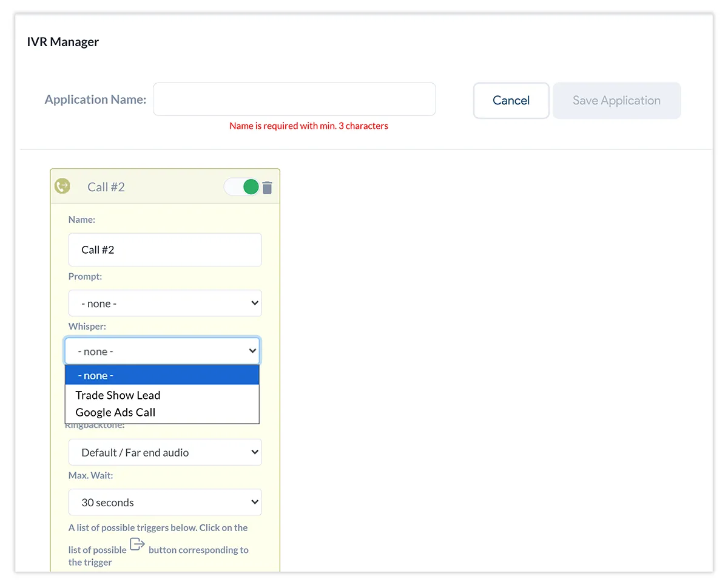
Task: Click inside the Application Name field
Action: [x=294, y=99]
